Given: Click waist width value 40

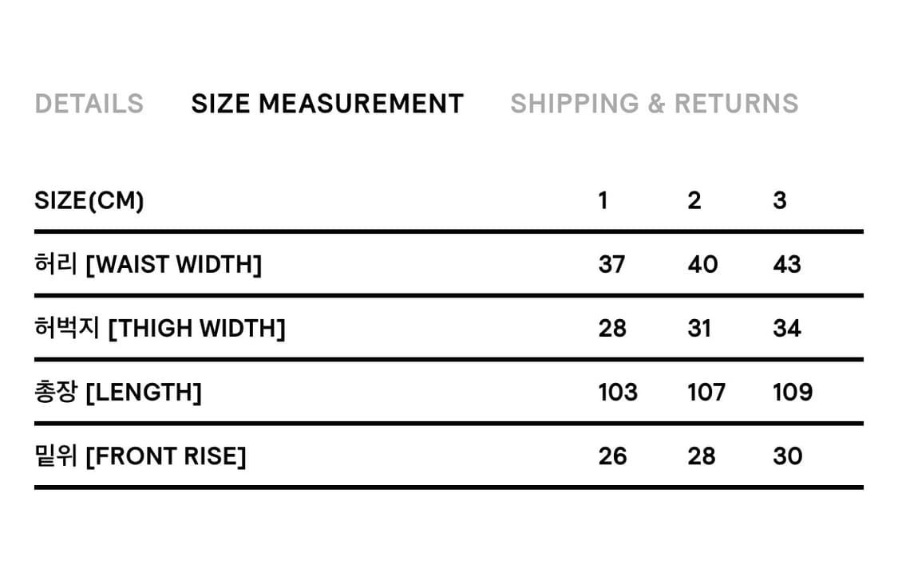Looking at the screenshot, I should pos(702,265).
